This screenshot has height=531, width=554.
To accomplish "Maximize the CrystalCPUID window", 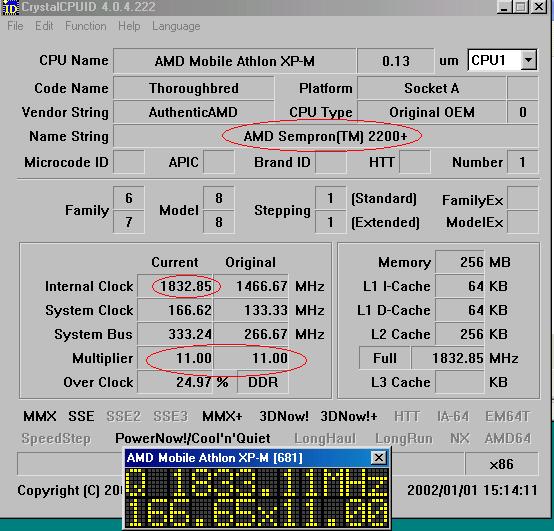I will 521,7.
